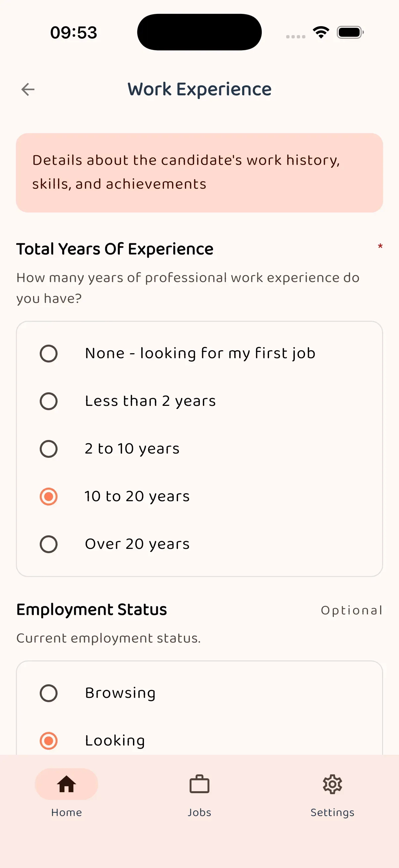
Task: Tap the "Work Experience" page title
Action: click(199, 89)
